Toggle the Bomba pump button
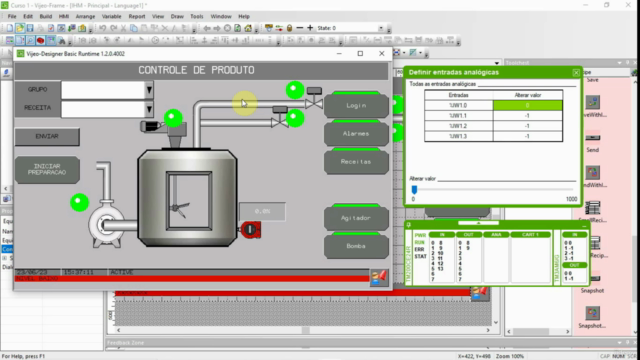The width and height of the screenshot is (640, 360). click(356, 246)
